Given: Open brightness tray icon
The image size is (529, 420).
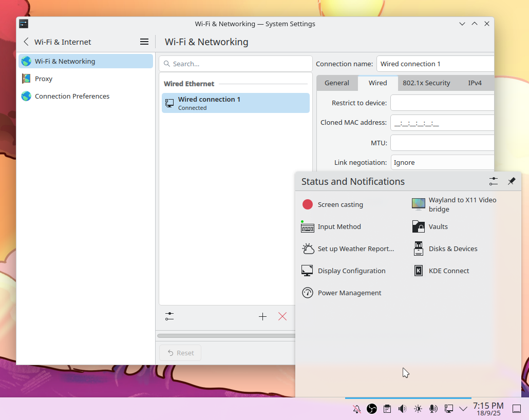Looking at the screenshot, I should [418, 409].
